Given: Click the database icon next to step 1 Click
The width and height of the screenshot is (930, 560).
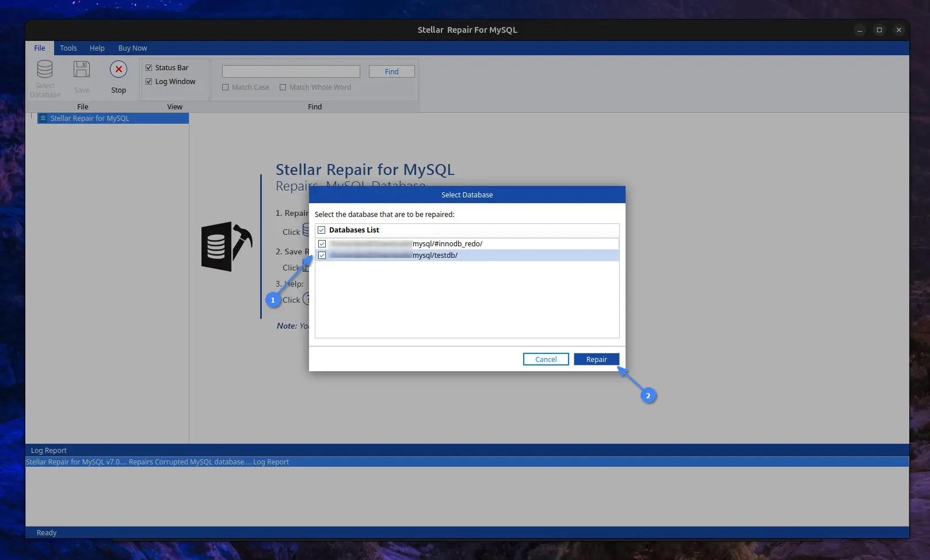Looking at the screenshot, I should tap(307, 230).
